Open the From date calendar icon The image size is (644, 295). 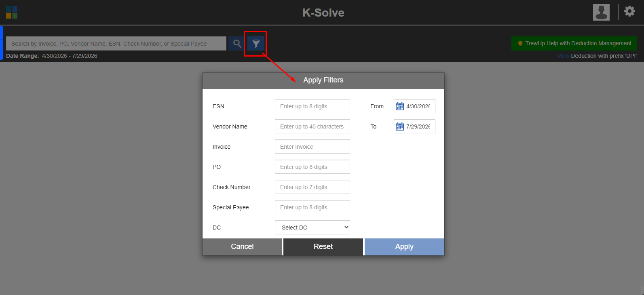pyautogui.click(x=400, y=106)
